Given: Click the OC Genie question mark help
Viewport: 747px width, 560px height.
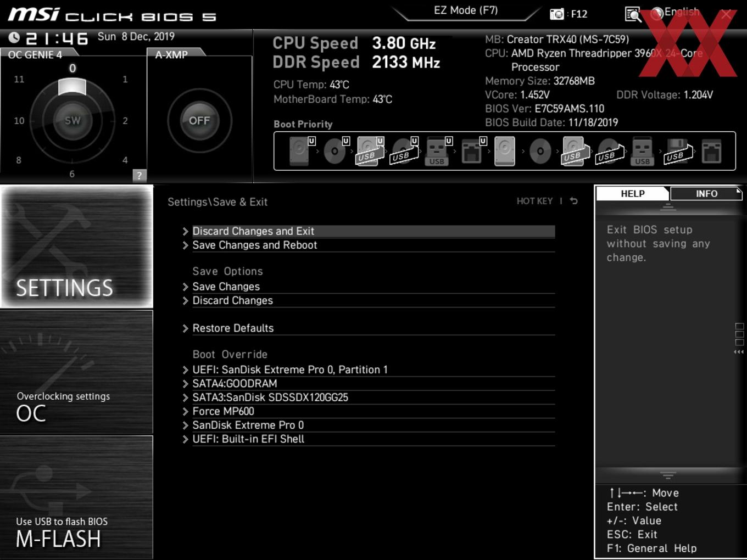Looking at the screenshot, I should [140, 176].
